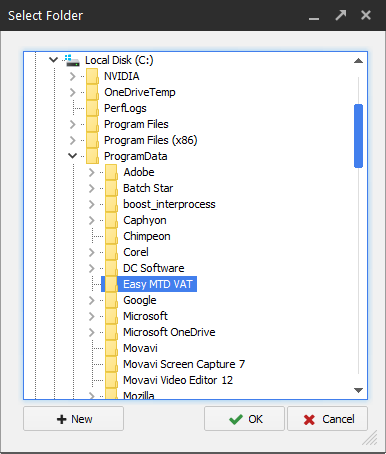This screenshot has height=454, width=386.
Task: Expand the Program Files folder
Action: (73, 124)
